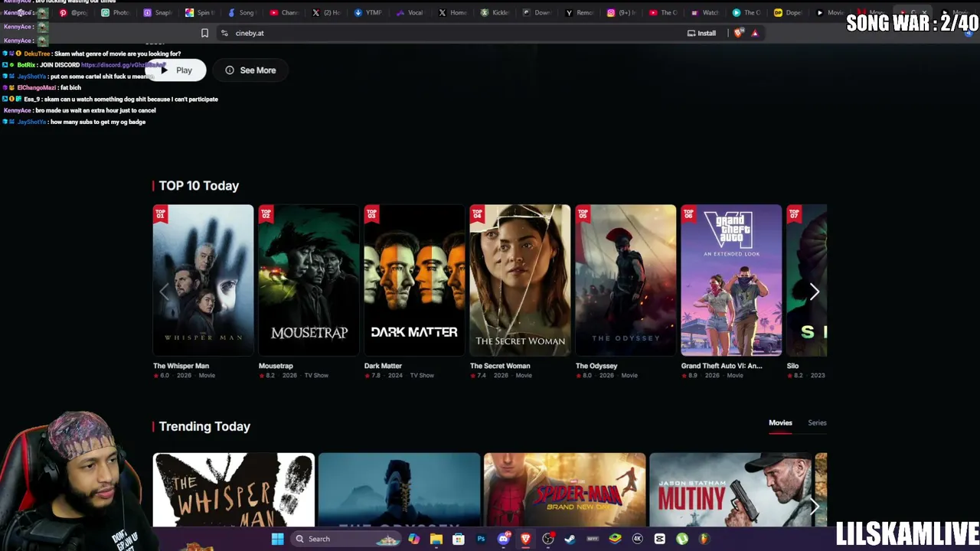
Task: Open the Spider-Man Brand New Day banner
Action: tap(564, 490)
